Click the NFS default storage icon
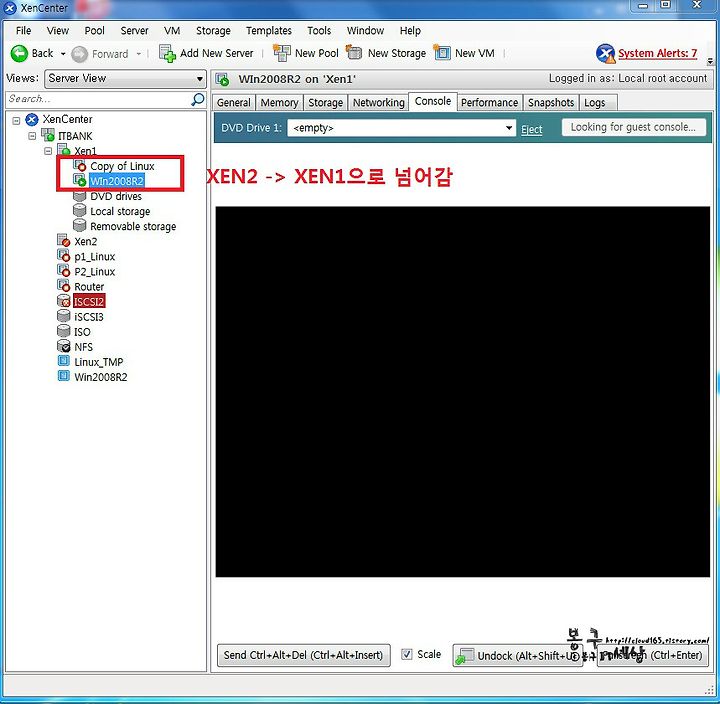The width and height of the screenshot is (720, 704). (x=63, y=346)
